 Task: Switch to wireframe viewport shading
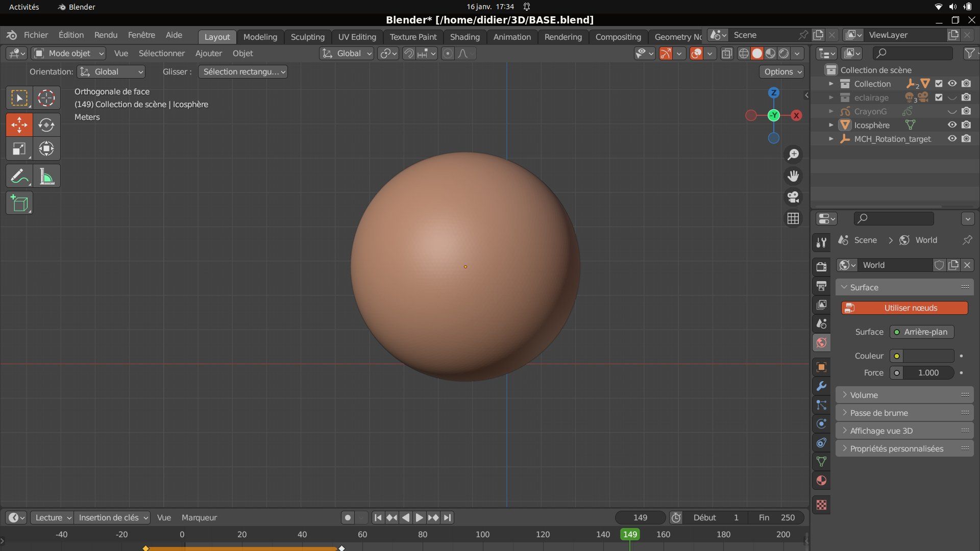744,54
